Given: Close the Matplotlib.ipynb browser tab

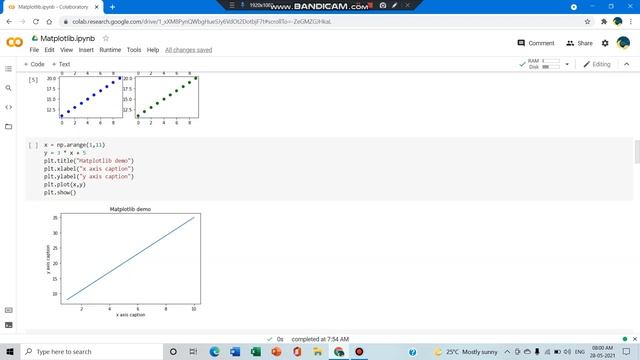Looking at the screenshot, I should click(97, 7).
